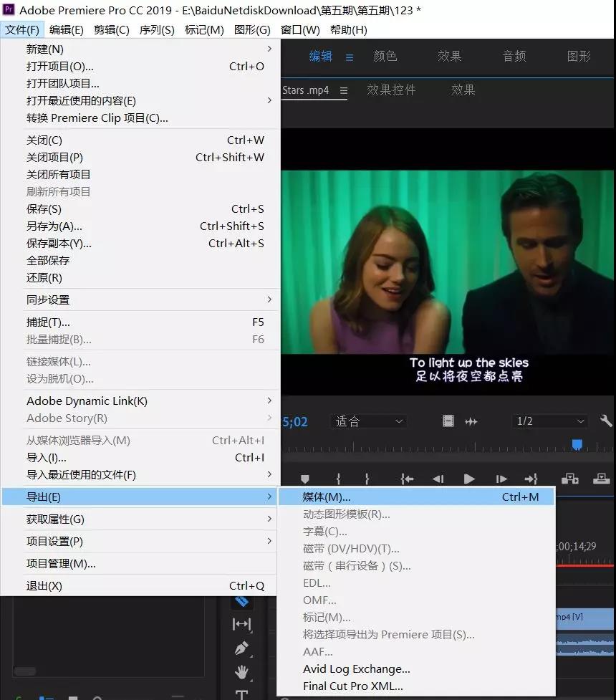616x700 pixels.
Task: Open monitor settings wrench icon
Action: [x=606, y=421]
